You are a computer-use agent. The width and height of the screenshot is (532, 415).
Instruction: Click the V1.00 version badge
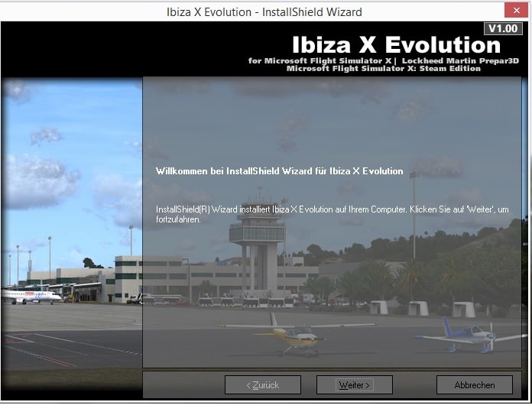click(503, 28)
